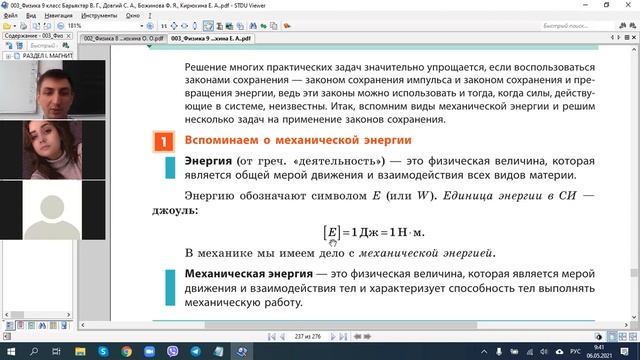Click the fit height icon
Viewport: 640px width, 360px height.
pos(195,26)
